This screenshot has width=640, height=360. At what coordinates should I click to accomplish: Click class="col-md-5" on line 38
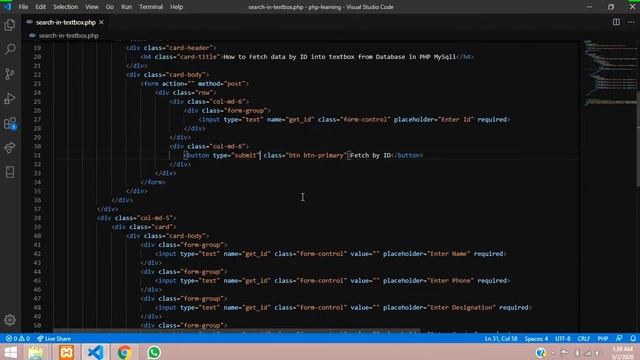point(143,218)
